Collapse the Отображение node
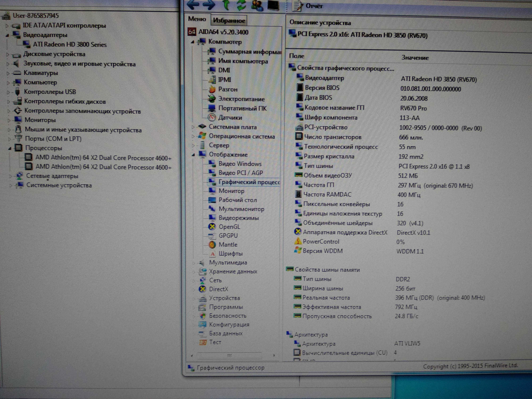Screen dimensions: 532x399 click(x=193, y=155)
